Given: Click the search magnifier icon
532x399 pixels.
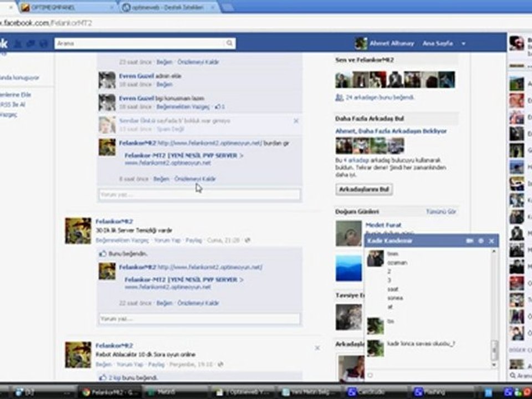Looking at the screenshot, I should coord(229,43).
